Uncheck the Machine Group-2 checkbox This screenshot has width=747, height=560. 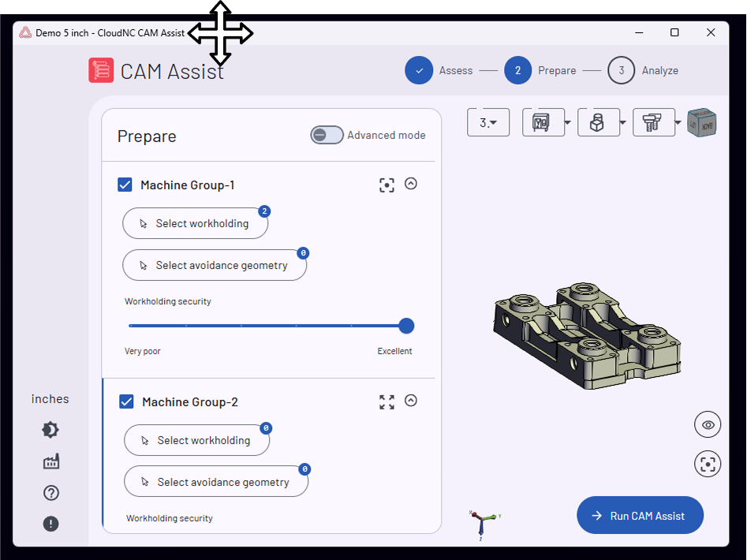tap(126, 401)
